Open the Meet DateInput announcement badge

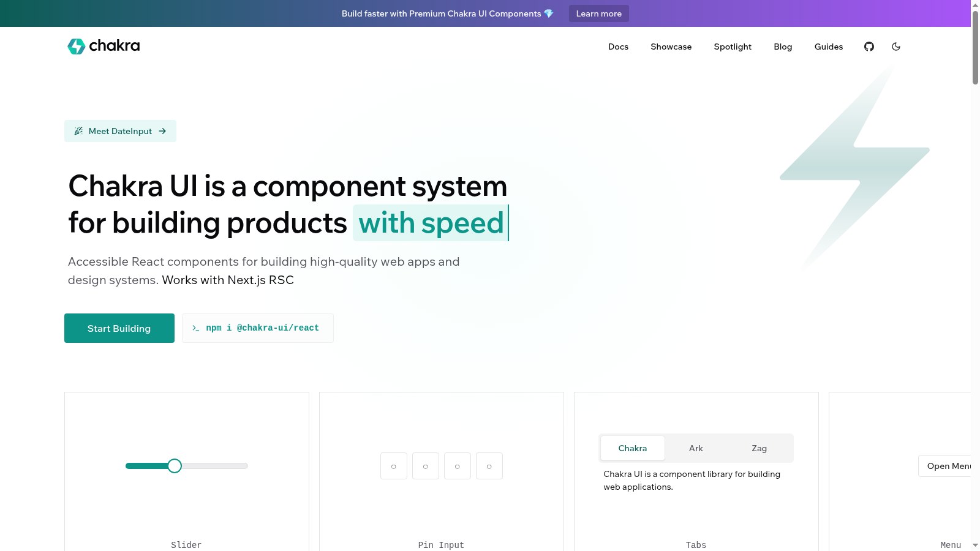120,131
